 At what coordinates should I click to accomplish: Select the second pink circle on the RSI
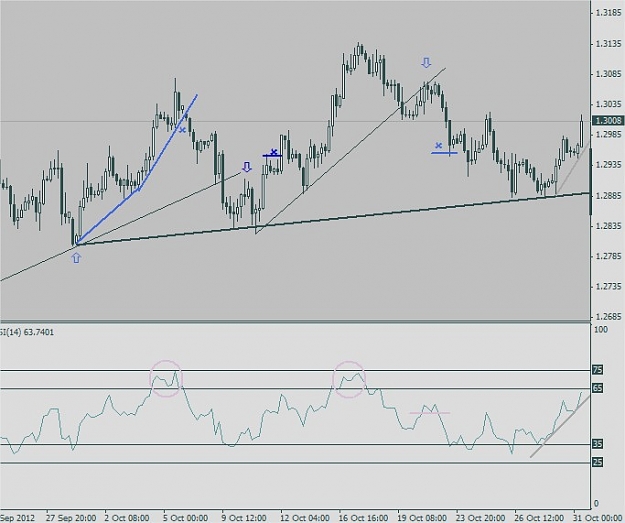349,379
